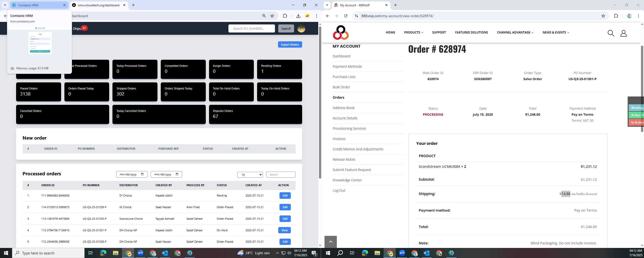Image resolution: width=644 pixels, height=258 pixels.
Task: Edit order 111-9946080-8446600
Action: pyautogui.click(x=285, y=196)
